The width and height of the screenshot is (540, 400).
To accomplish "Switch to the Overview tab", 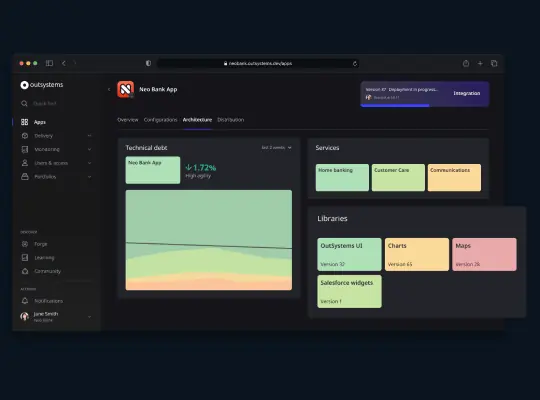I will 127,120.
